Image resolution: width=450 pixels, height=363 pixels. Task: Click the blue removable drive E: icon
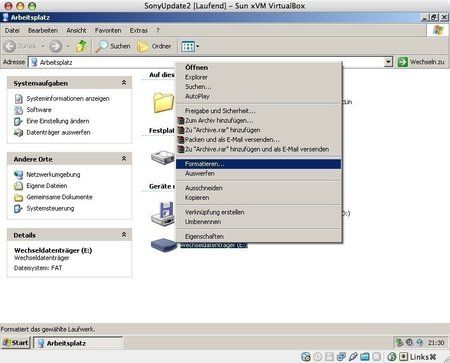pyautogui.click(x=163, y=245)
